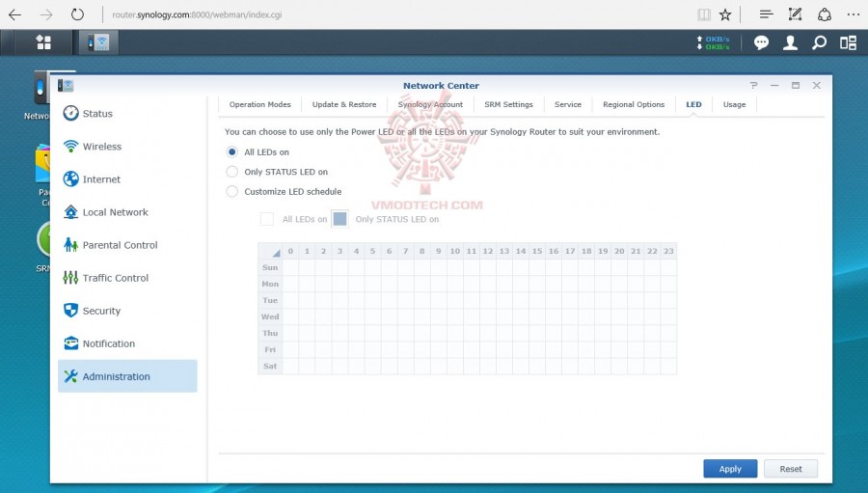Click the Sat row header in schedule

[x=270, y=366]
